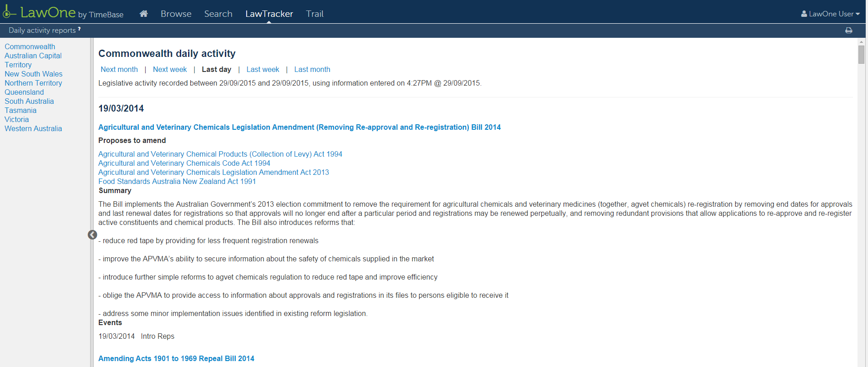Print the report with the printer icon
Viewport: 868px width, 367px height.
coord(848,30)
